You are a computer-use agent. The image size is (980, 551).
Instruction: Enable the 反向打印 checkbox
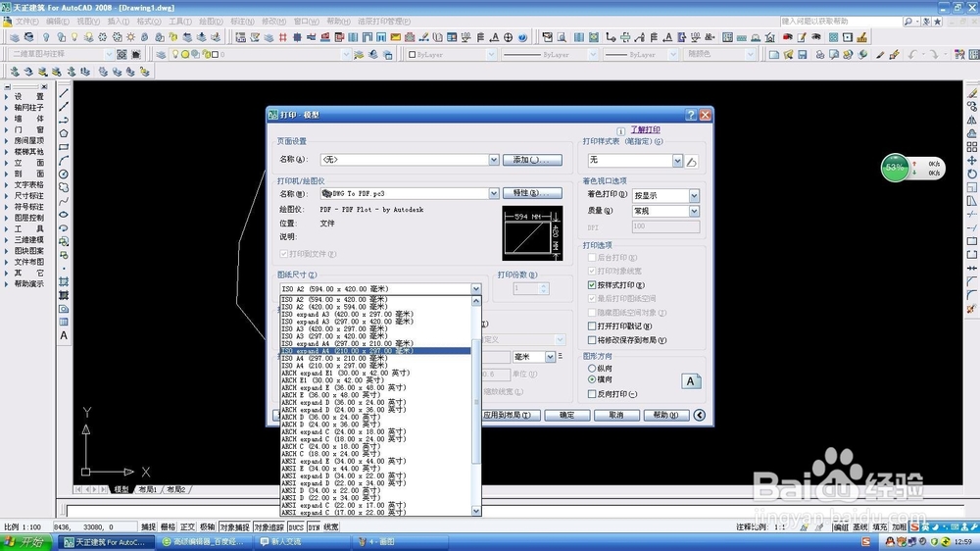[x=592, y=394]
